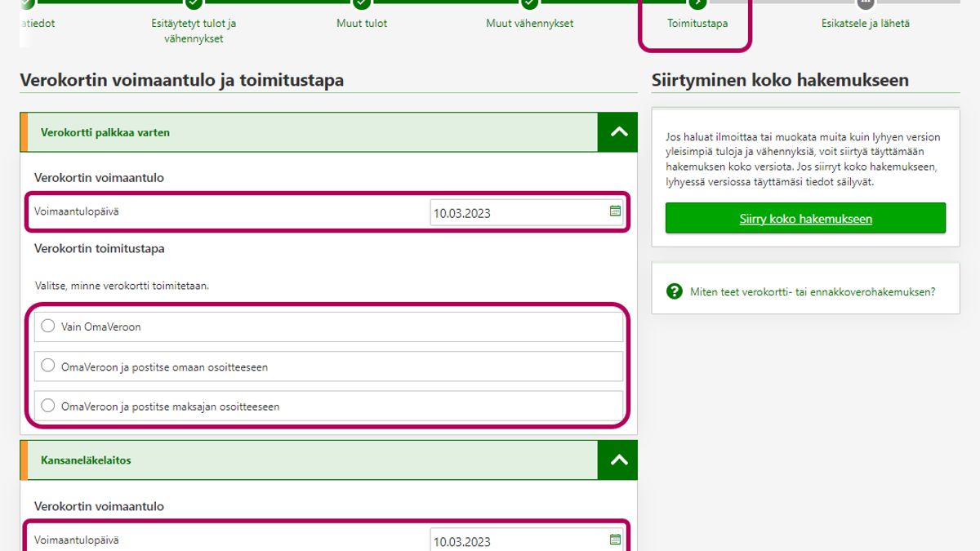Click the current Toimitustapa step circle icon
The height and width of the screenshot is (551, 980).
[697, 3]
